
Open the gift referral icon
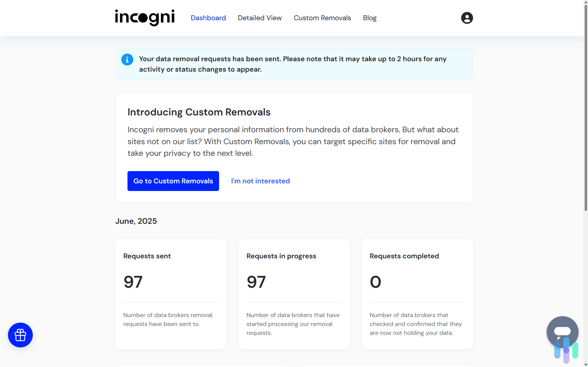point(20,335)
